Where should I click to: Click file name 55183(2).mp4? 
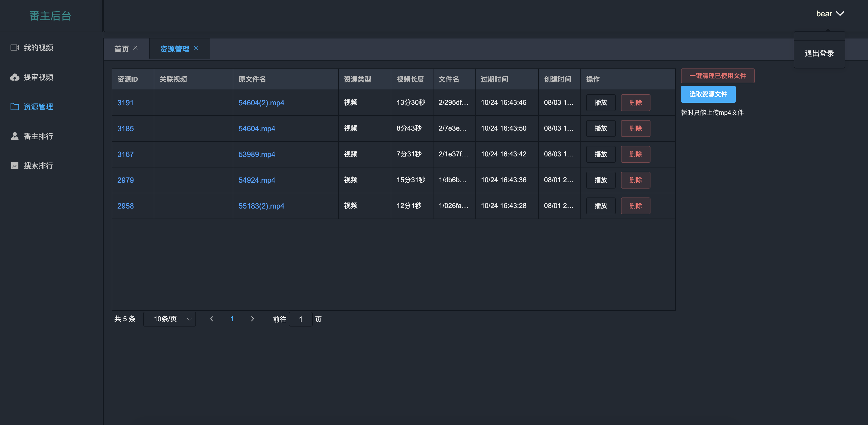(261, 206)
